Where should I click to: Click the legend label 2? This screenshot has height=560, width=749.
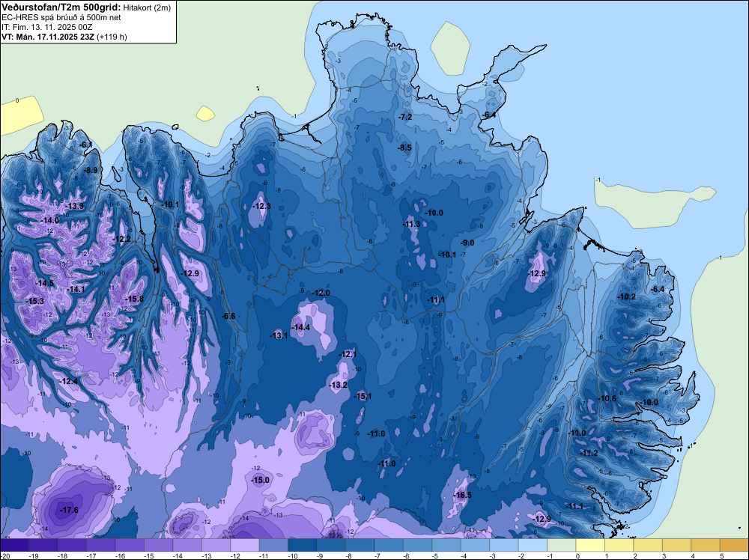[635, 556]
